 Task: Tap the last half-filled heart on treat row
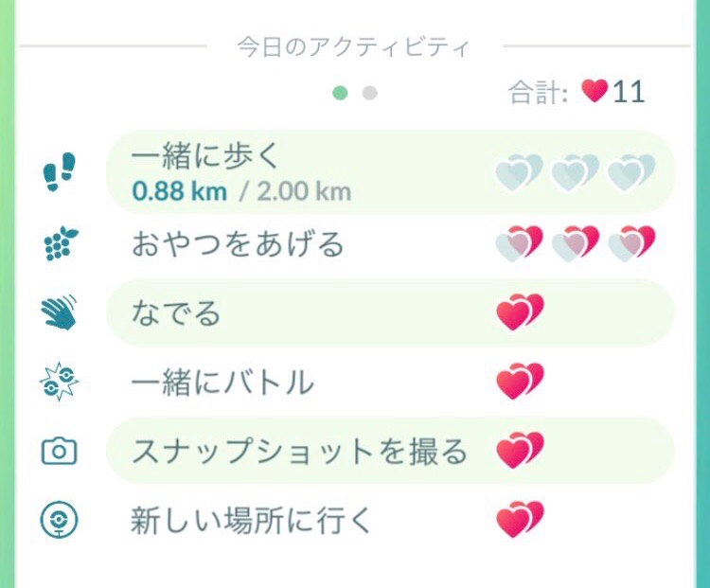[x=631, y=243]
